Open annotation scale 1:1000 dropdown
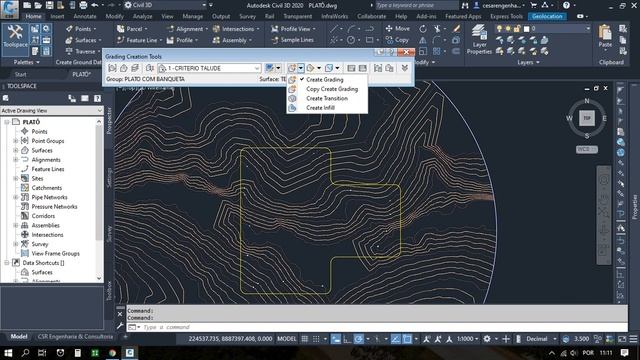 [x=468, y=339]
